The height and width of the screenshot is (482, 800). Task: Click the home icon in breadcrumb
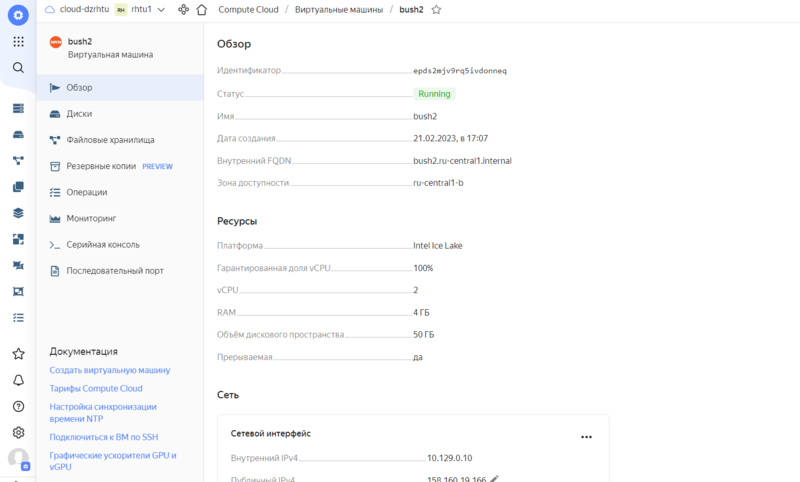[x=202, y=10]
